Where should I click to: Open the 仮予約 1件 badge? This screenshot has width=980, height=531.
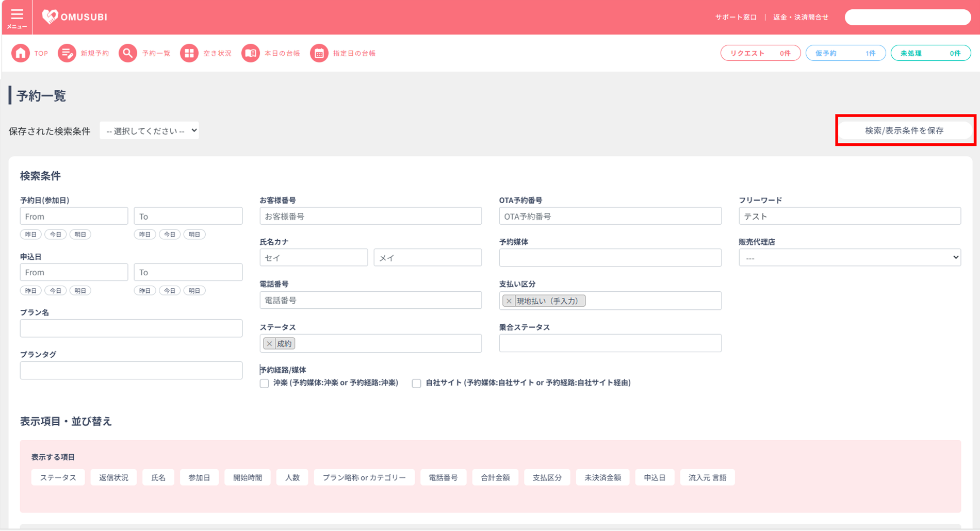coord(845,53)
